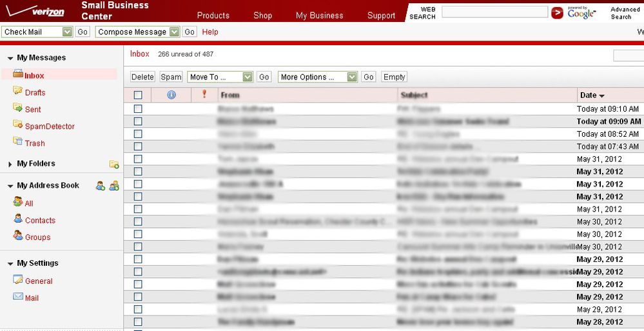This screenshot has width=644, height=331.
Task: Click in the web search input field
Action: (x=495, y=12)
